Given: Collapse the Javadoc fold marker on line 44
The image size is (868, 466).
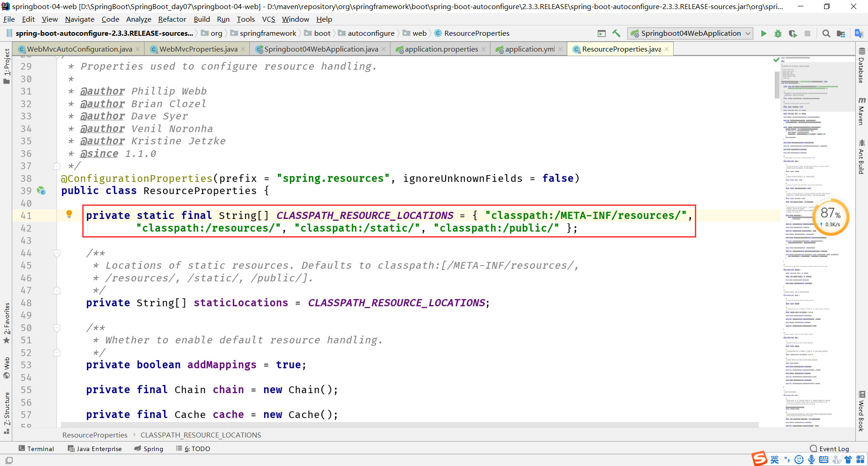Looking at the screenshot, I should (57, 253).
